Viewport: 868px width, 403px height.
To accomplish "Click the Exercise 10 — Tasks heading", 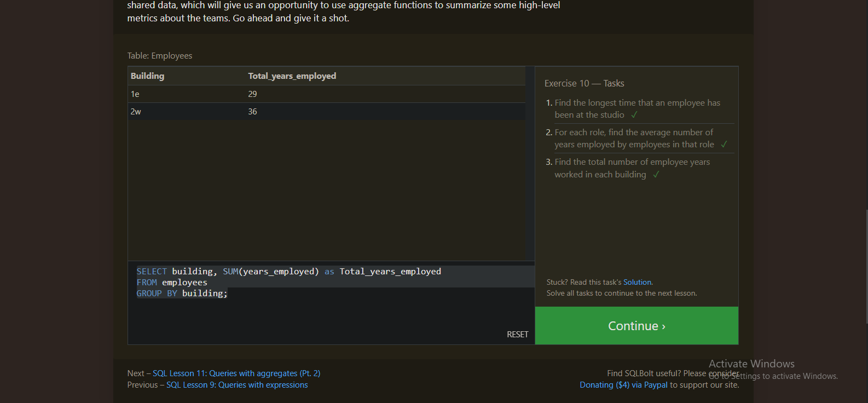I will (x=584, y=83).
